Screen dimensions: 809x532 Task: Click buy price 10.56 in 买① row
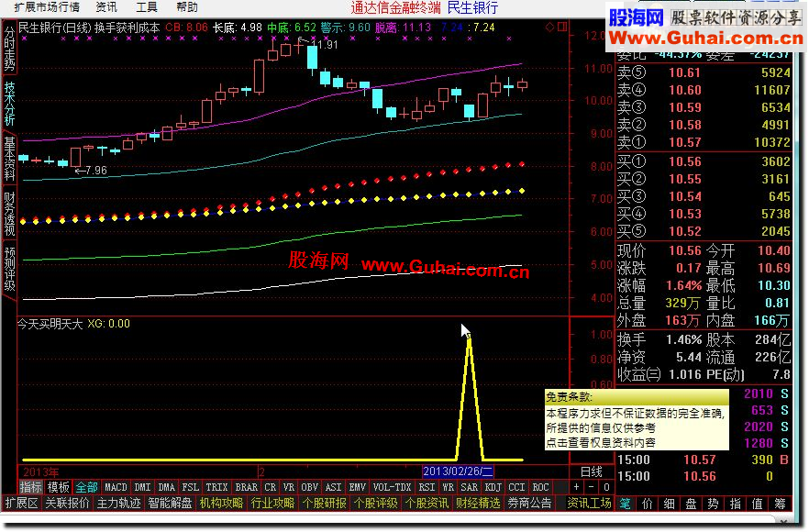[x=684, y=162]
